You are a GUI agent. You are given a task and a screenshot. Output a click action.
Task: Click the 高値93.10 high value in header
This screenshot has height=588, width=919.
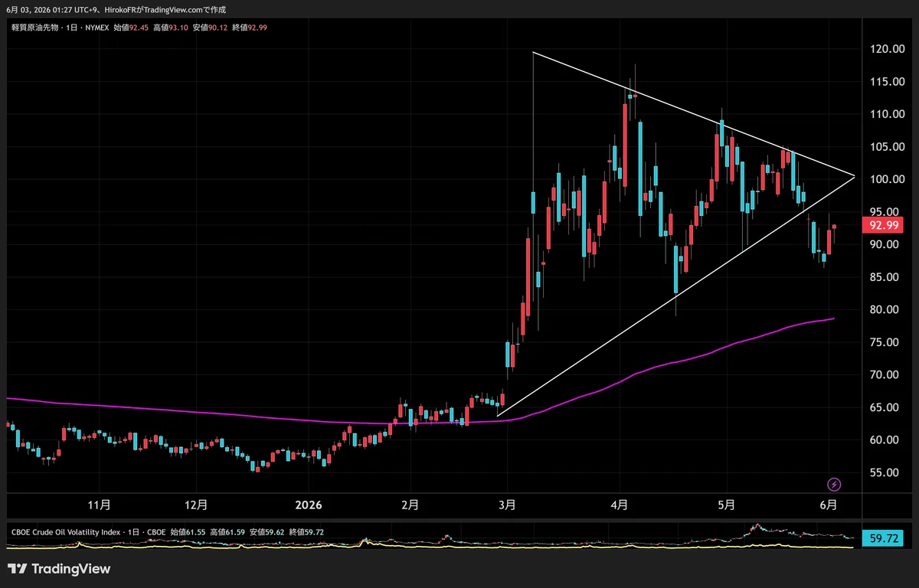coord(171,28)
